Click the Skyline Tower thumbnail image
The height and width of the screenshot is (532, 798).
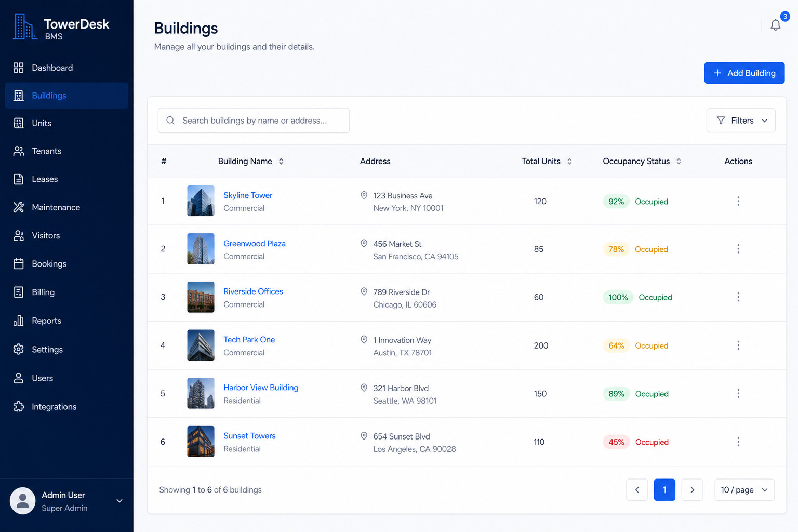[201, 201]
